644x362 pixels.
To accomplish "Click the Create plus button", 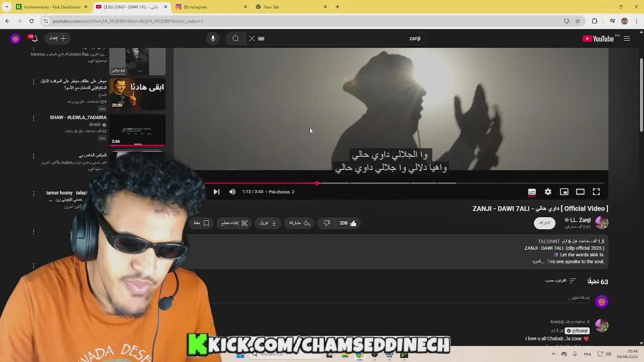I will click(58, 38).
